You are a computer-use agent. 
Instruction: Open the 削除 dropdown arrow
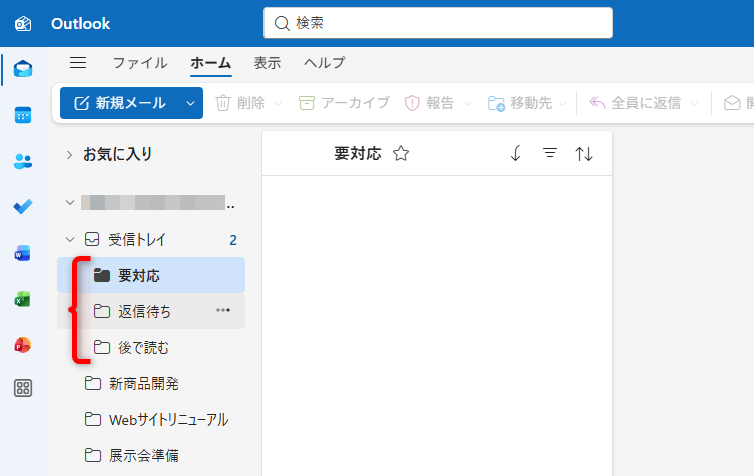click(x=278, y=103)
